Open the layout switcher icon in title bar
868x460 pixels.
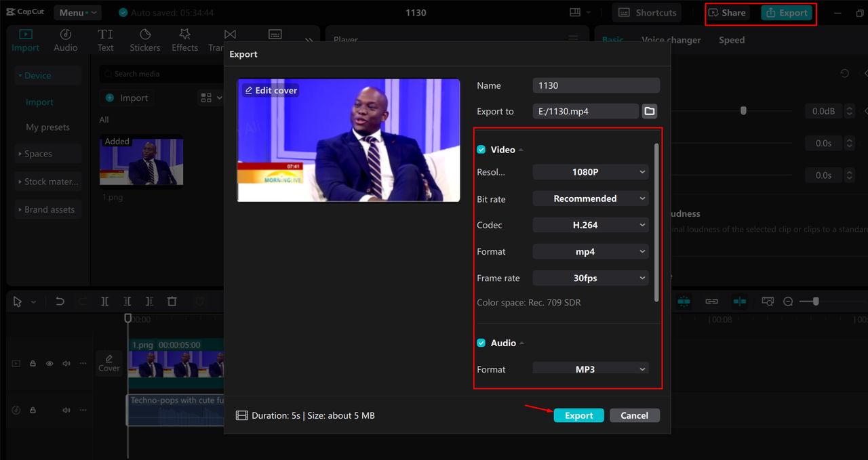pyautogui.click(x=575, y=12)
